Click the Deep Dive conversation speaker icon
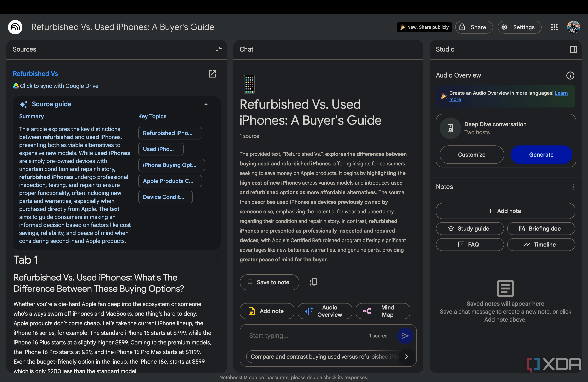This screenshot has width=588, height=382. tap(450, 128)
